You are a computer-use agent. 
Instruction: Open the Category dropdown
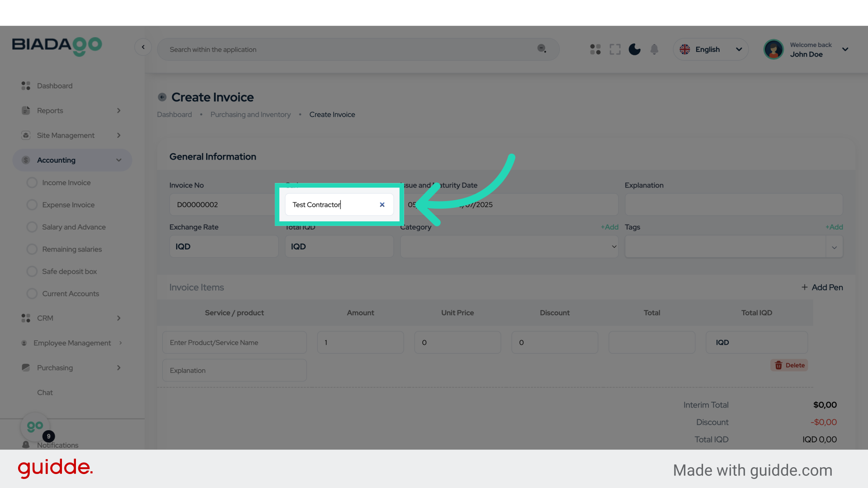click(509, 247)
